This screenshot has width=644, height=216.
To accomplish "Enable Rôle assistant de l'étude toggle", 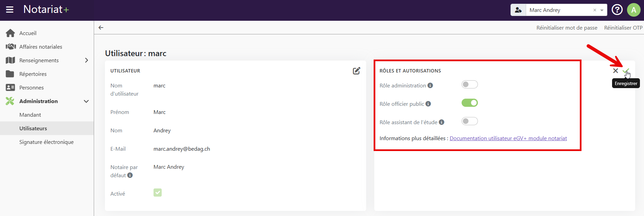I will click(469, 121).
